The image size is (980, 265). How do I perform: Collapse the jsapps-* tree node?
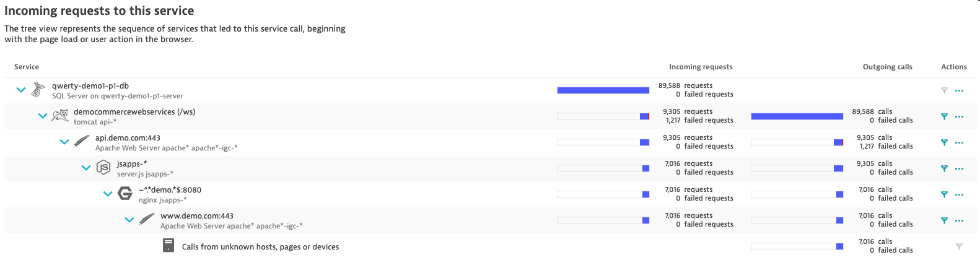[86, 168]
